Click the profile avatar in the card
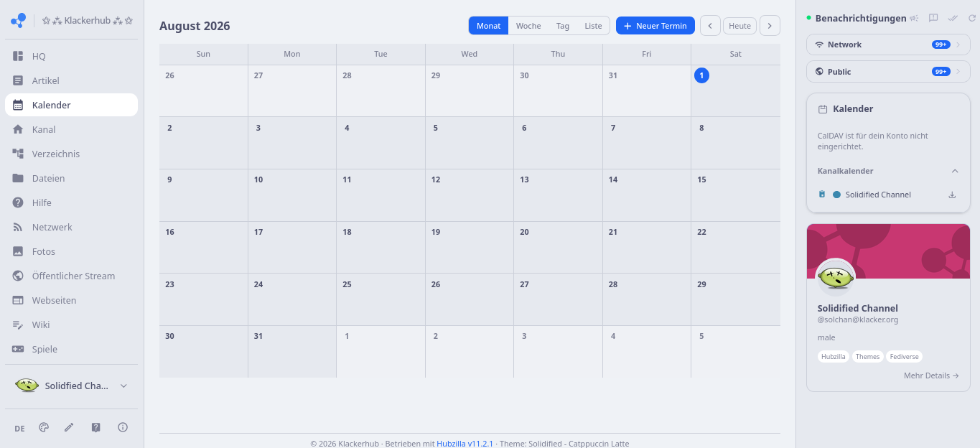The width and height of the screenshot is (980, 448). click(x=836, y=277)
